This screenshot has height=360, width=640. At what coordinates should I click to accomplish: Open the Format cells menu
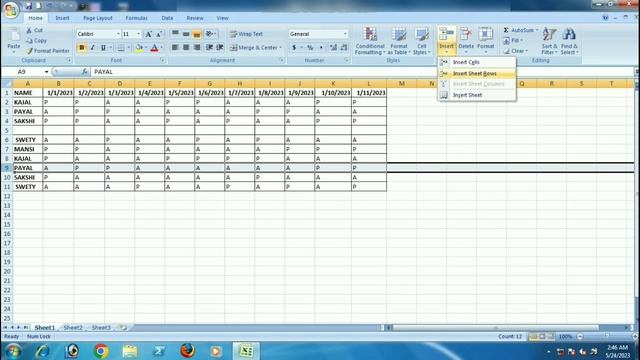pos(486,41)
